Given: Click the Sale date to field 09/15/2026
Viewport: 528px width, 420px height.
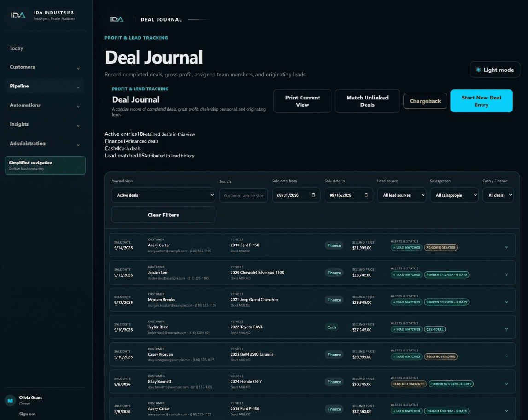Looking at the screenshot, I should 349,195.
